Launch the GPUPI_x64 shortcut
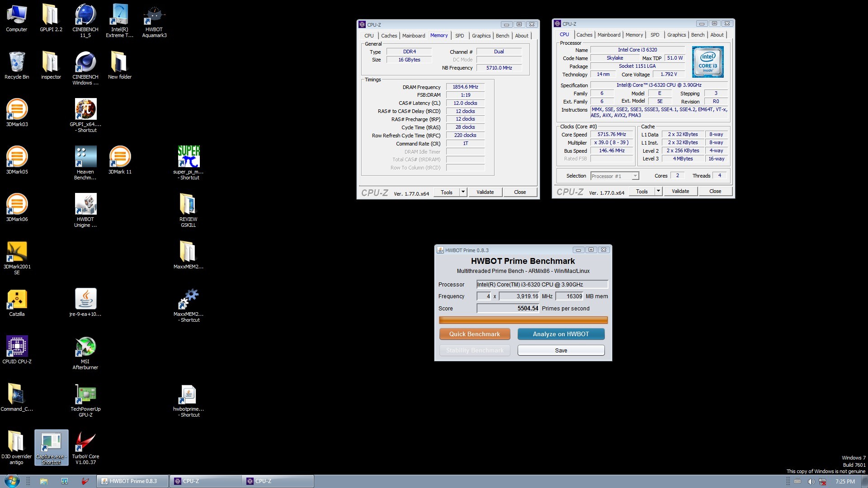Image resolution: width=868 pixels, height=488 pixels. pyautogui.click(x=85, y=116)
